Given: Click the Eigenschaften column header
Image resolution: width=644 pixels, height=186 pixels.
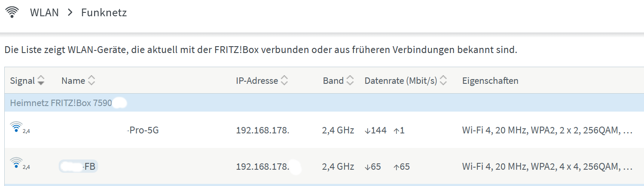Looking at the screenshot, I should tap(490, 80).
